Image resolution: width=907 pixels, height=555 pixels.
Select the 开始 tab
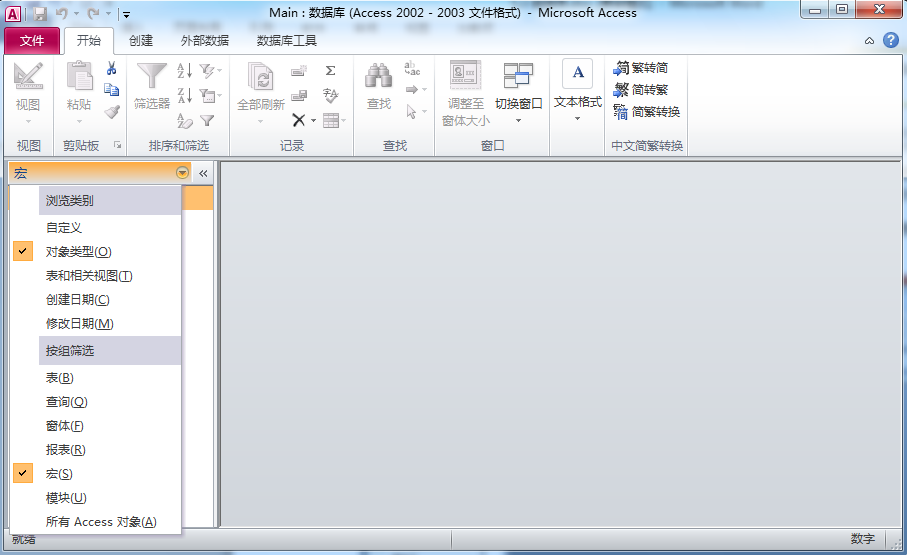89,41
